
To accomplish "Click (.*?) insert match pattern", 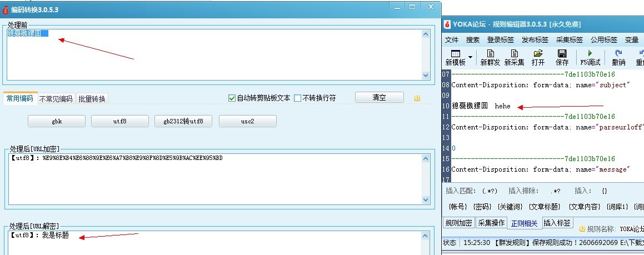I will [x=490, y=191].
